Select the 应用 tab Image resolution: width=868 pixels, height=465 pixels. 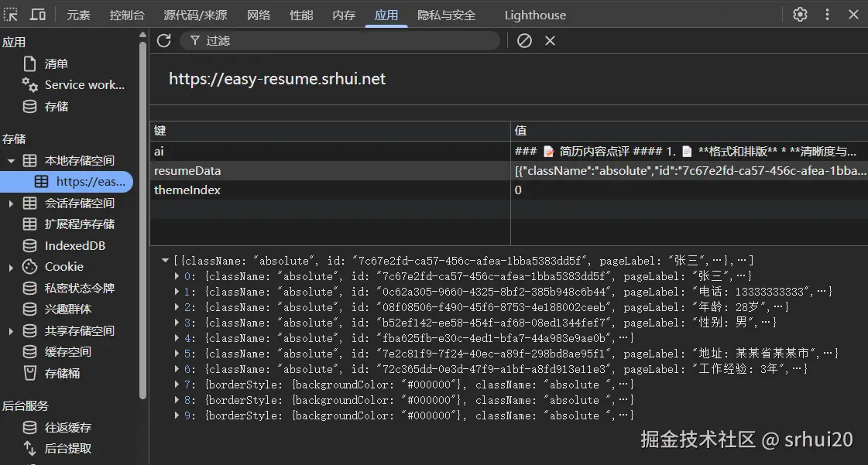click(386, 15)
